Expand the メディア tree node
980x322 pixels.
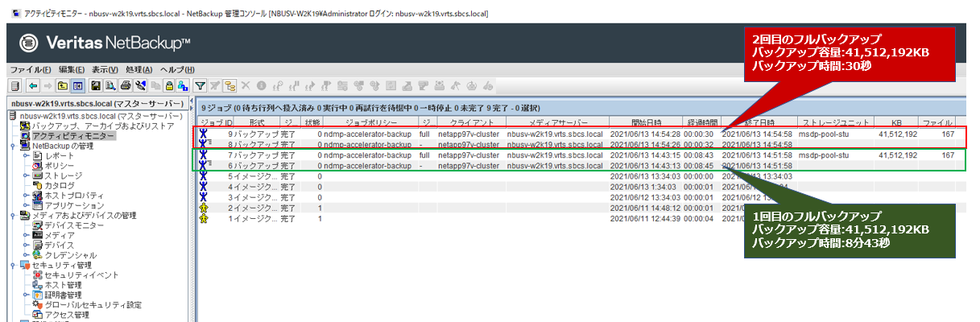tap(26, 234)
